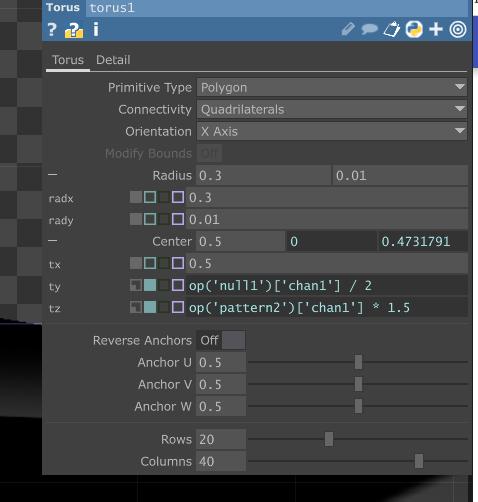
Task: Click the Orientation label
Action: point(158,132)
